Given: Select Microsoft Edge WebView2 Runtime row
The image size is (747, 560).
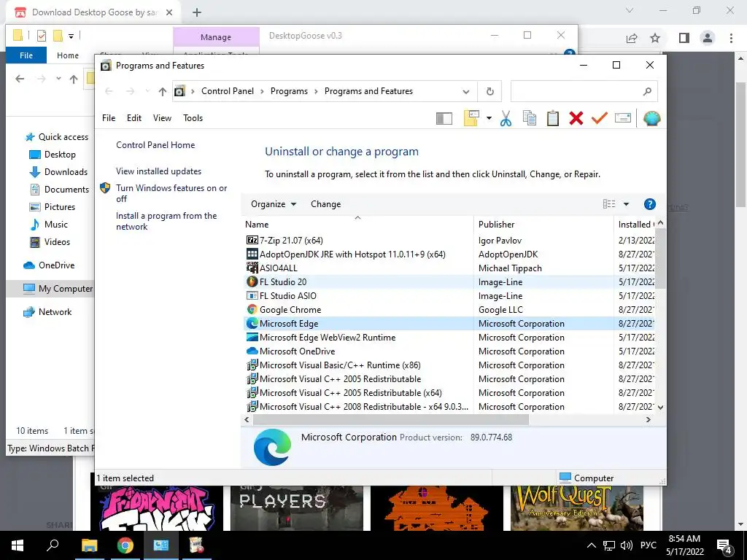Looking at the screenshot, I should 449,338.
